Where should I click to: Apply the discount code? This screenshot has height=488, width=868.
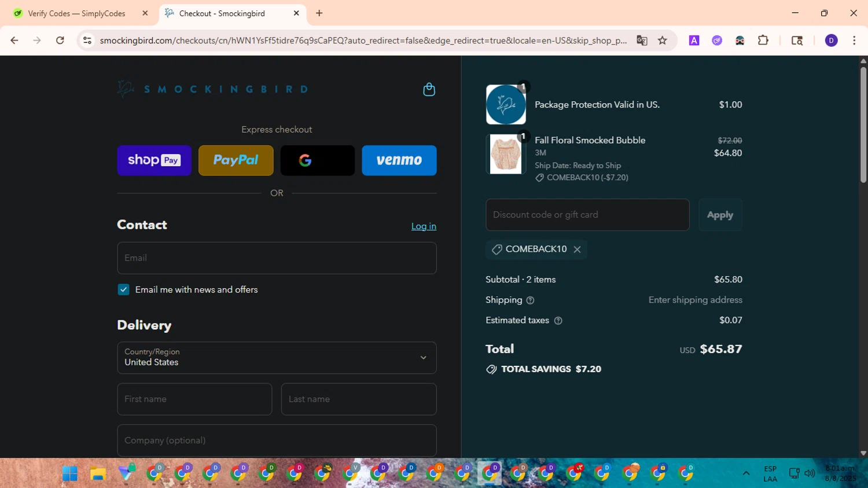click(x=720, y=215)
